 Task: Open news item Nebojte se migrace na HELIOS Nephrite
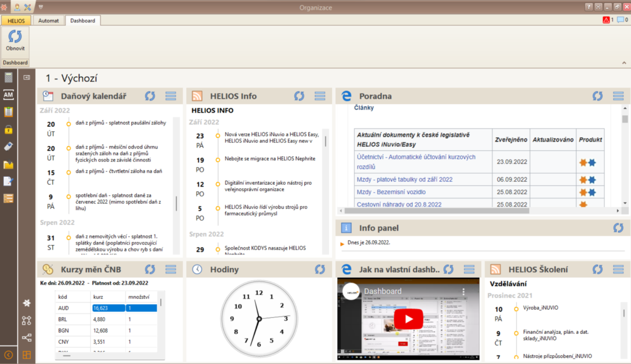click(x=270, y=158)
